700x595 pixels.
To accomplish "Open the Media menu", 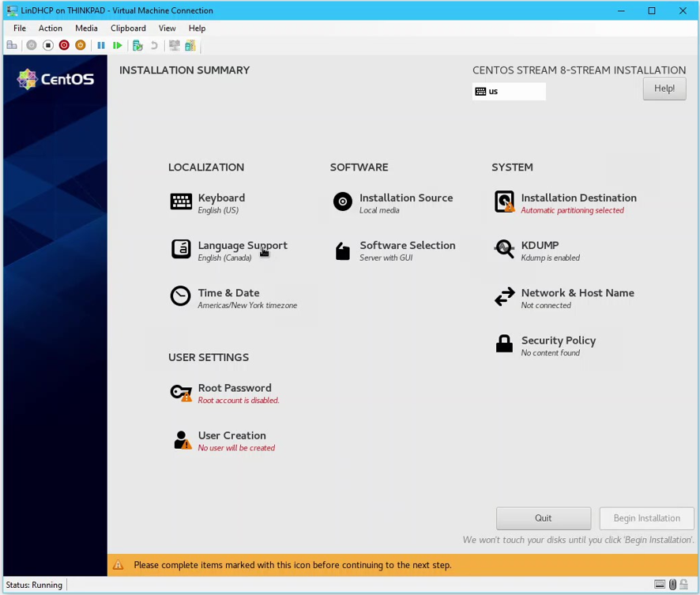I will (86, 28).
